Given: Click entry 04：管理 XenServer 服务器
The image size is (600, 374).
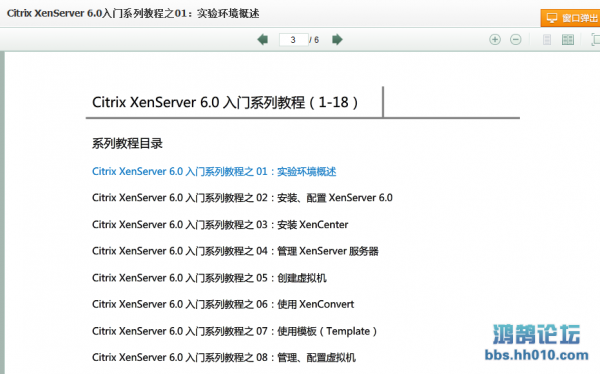Looking at the screenshot, I should point(235,251).
